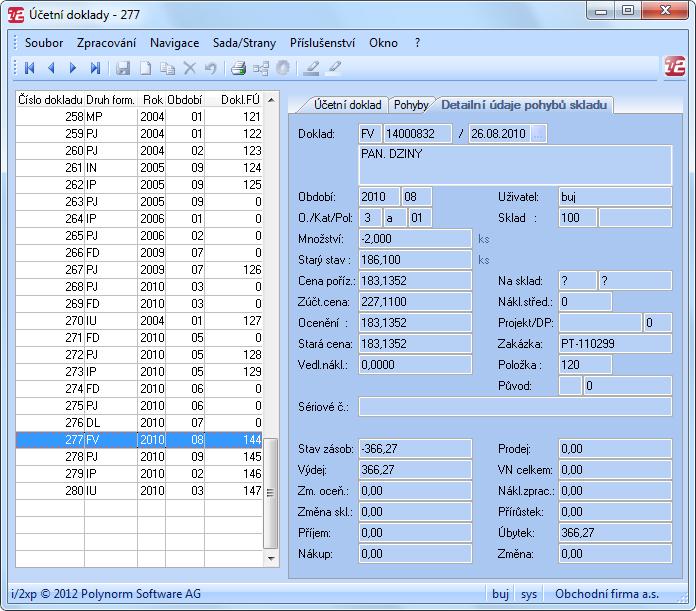Click document number field 14000832
The width and height of the screenshot is (696, 611).
pyautogui.click(x=417, y=134)
